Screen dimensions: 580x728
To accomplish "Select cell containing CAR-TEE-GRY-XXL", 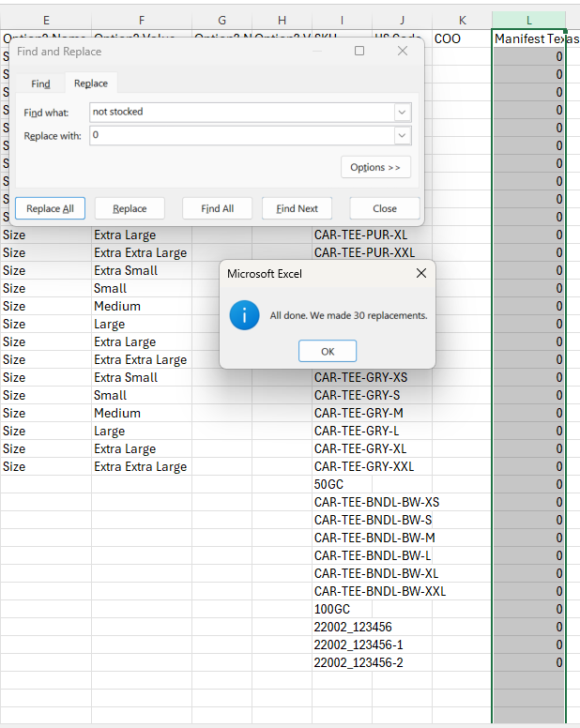I will [363, 466].
